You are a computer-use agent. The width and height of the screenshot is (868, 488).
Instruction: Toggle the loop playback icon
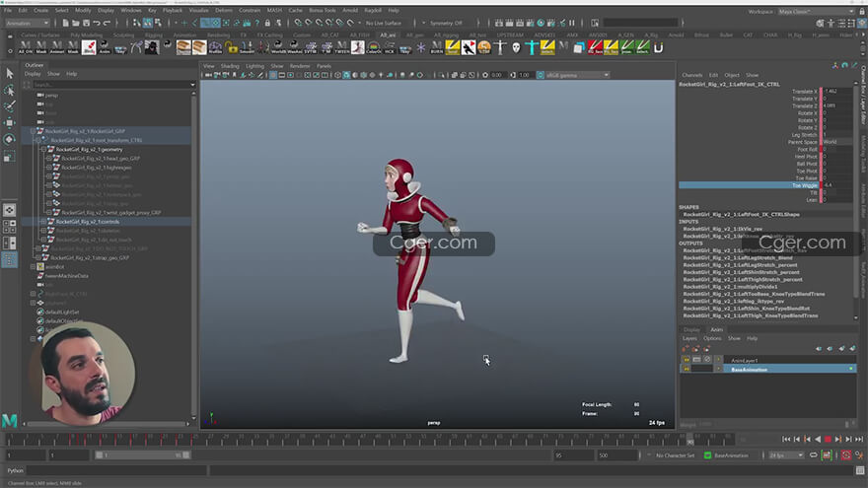coord(813,455)
